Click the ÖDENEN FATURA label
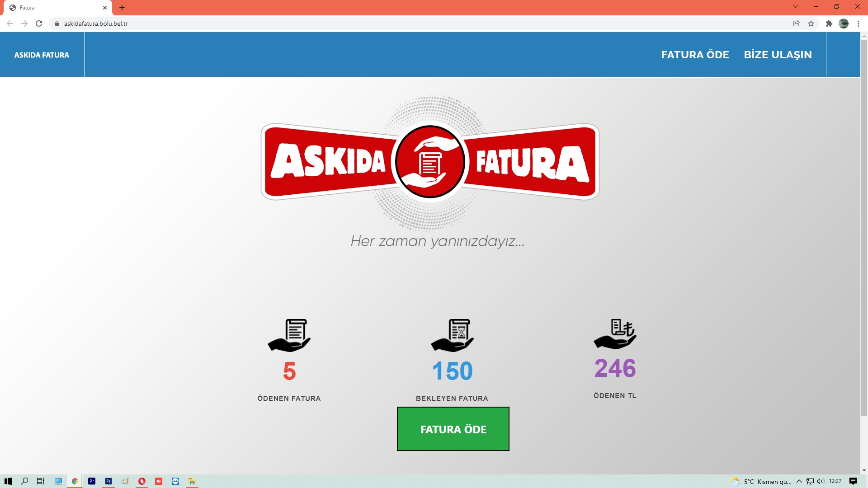Image resolution: width=868 pixels, height=488 pixels. click(289, 398)
